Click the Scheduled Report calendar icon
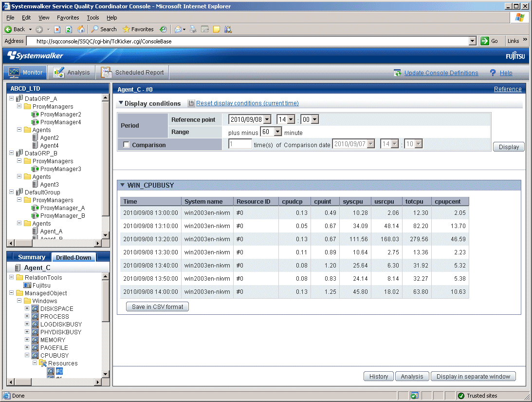 click(106, 72)
